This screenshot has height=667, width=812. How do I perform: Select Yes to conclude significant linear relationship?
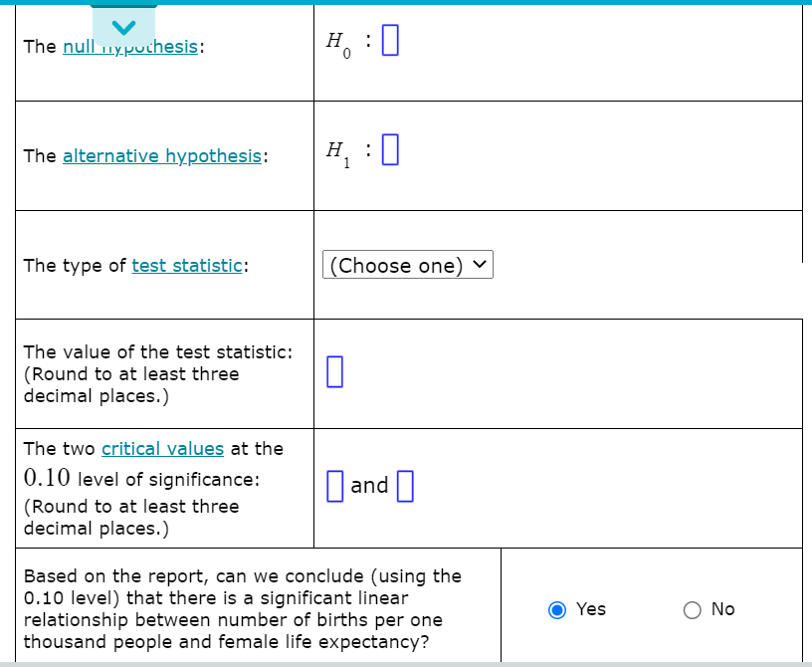(557, 609)
